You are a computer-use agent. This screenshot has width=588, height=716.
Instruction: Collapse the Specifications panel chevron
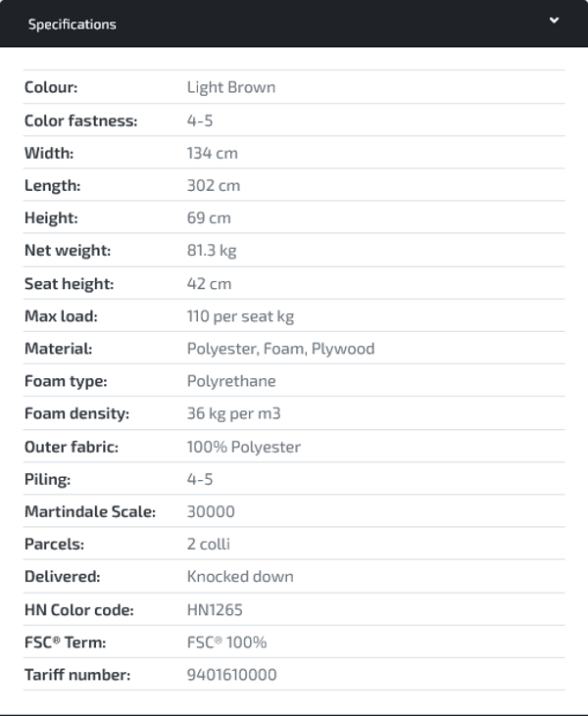tap(554, 21)
